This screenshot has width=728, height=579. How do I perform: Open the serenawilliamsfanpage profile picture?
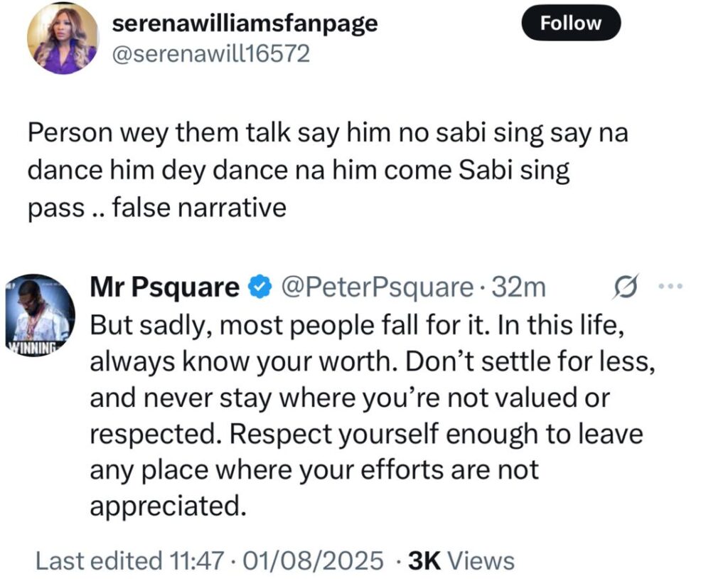pyautogui.click(x=63, y=38)
